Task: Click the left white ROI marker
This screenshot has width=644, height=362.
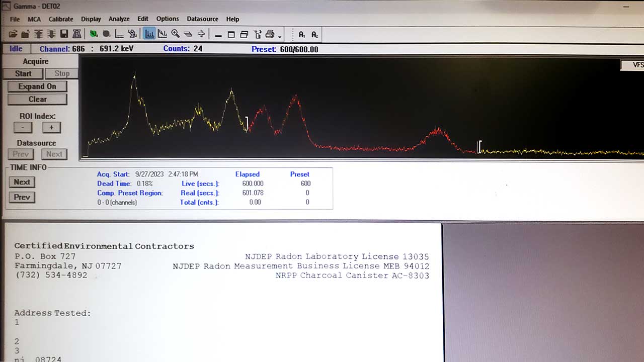Action: (247, 123)
